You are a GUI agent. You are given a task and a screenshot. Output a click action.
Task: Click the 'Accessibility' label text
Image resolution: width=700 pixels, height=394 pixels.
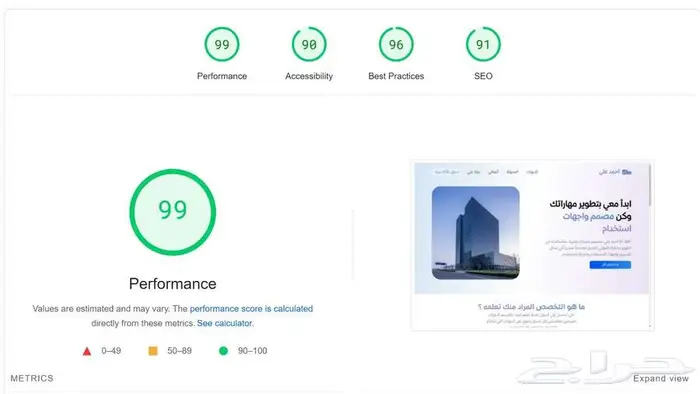(x=309, y=76)
